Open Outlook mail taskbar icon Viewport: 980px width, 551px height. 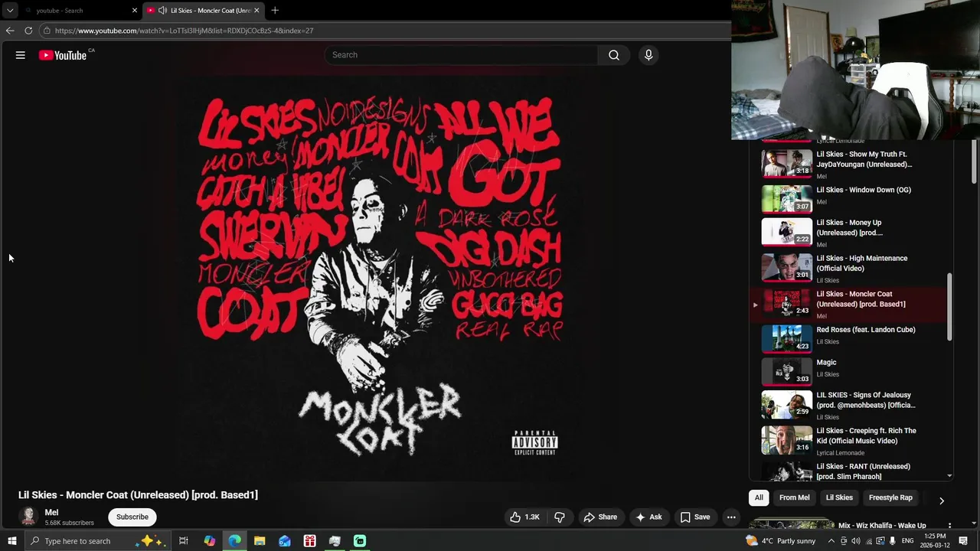click(285, 541)
